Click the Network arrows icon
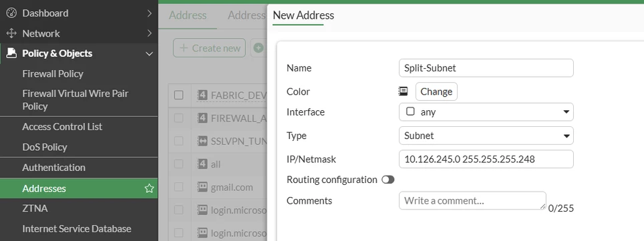 click(x=11, y=33)
